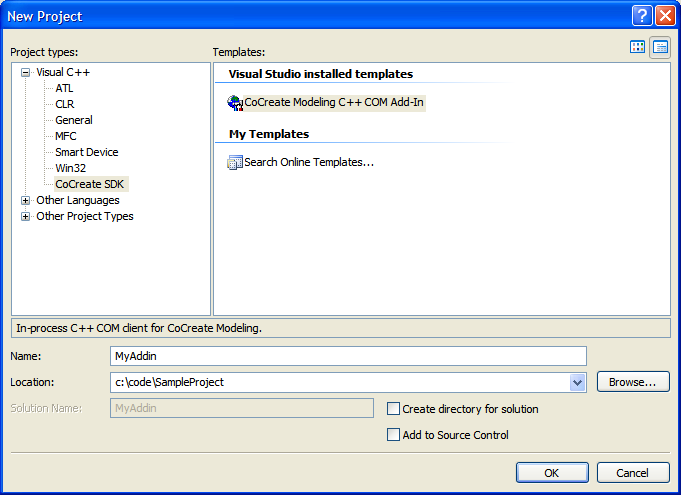Click the Browse... button
This screenshot has width=681, height=495.
[633, 382]
